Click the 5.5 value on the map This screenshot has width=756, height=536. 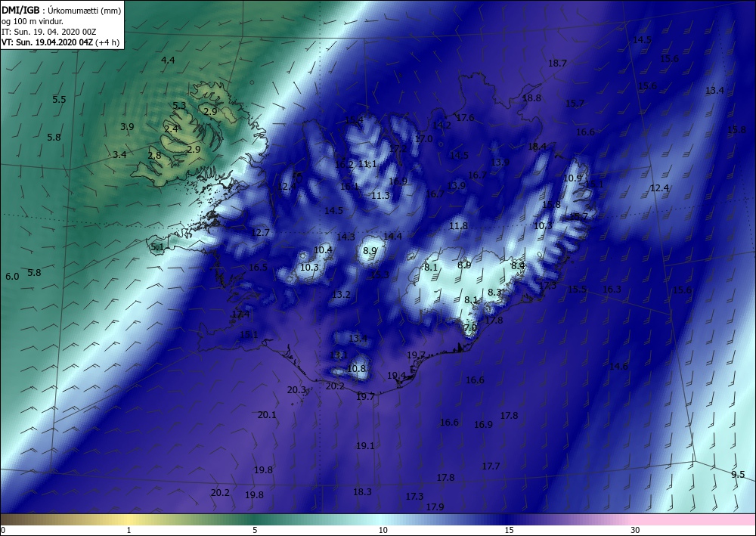coord(59,100)
